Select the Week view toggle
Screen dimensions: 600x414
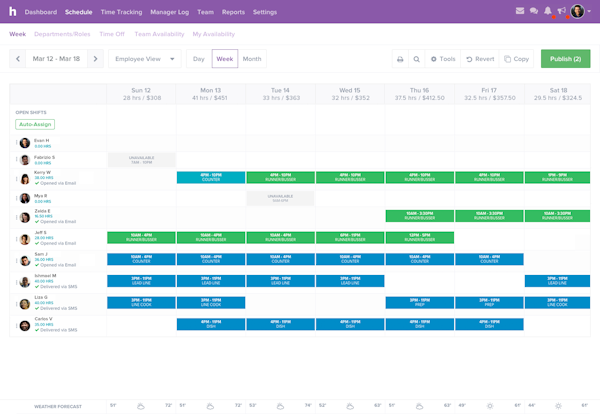tap(225, 59)
